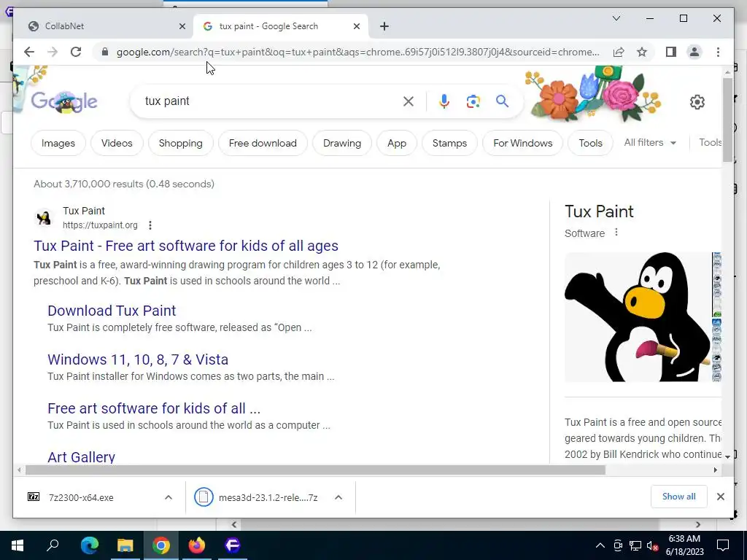Open more options beside the Software label
Screen dimensions: 747x560
click(616, 233)
